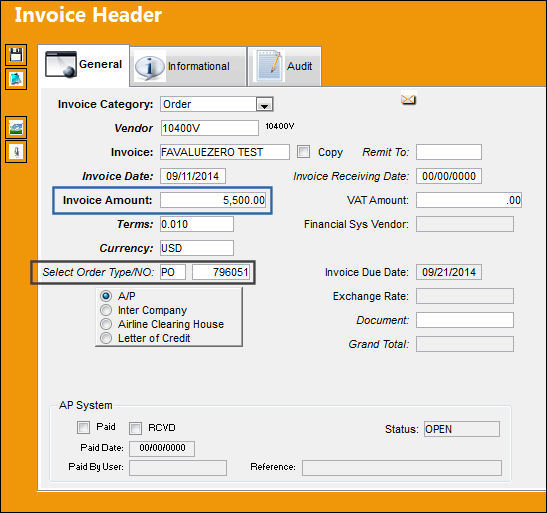Click the VAT Amount field

coord(469,200)
